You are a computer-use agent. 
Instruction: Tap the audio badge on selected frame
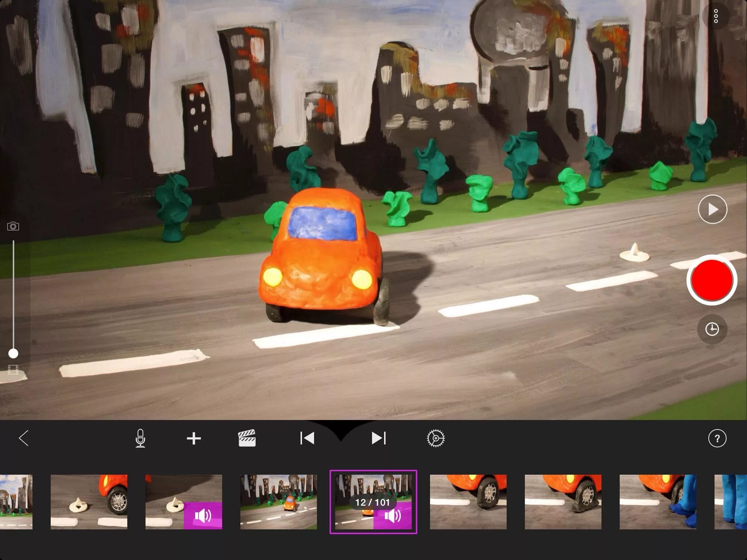click(x=392, y=516)
